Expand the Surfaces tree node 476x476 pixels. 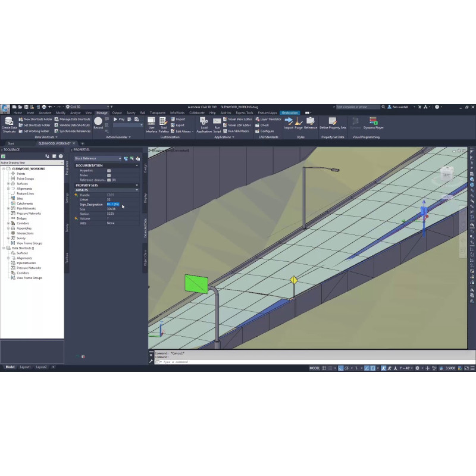(8, 184)
